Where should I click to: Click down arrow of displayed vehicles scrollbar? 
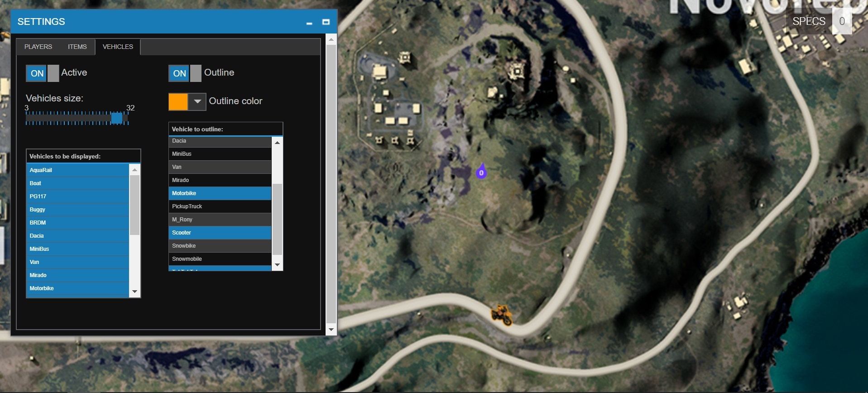(x=134, y=292)
